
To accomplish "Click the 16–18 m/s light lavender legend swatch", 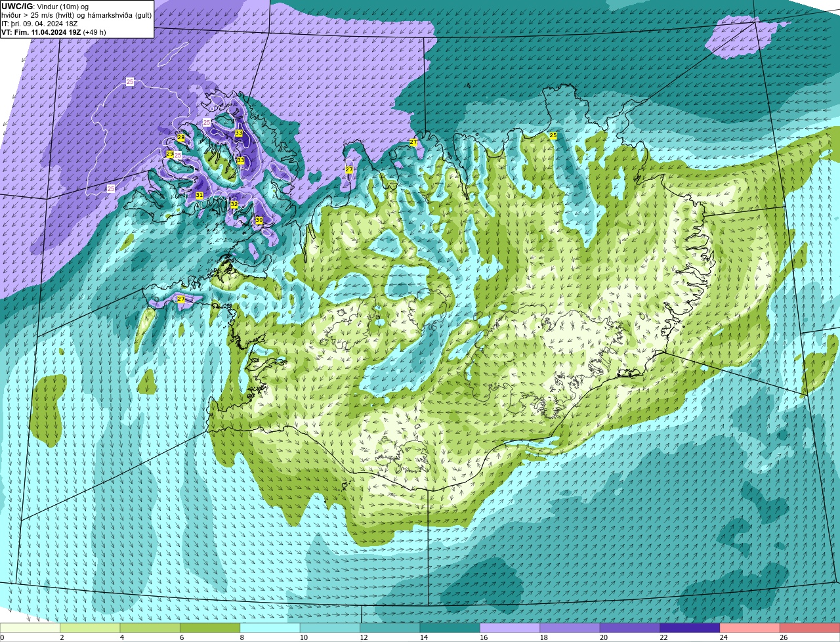I will click(x=511, y=628).
